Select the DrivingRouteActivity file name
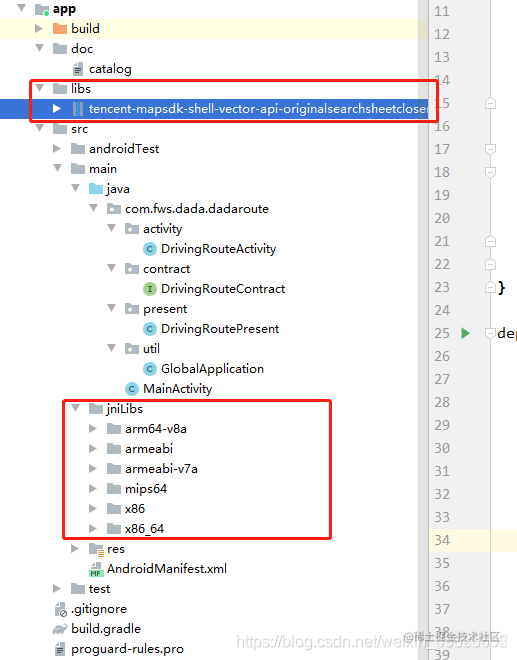 pyautogui.click(x=219, y=249)
